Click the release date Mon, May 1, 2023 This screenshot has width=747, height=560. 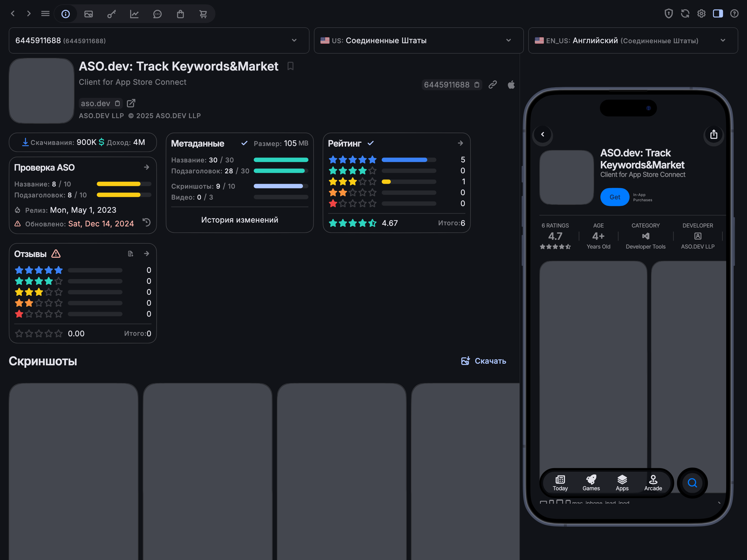pyautogui.click(x=83, y=210)
